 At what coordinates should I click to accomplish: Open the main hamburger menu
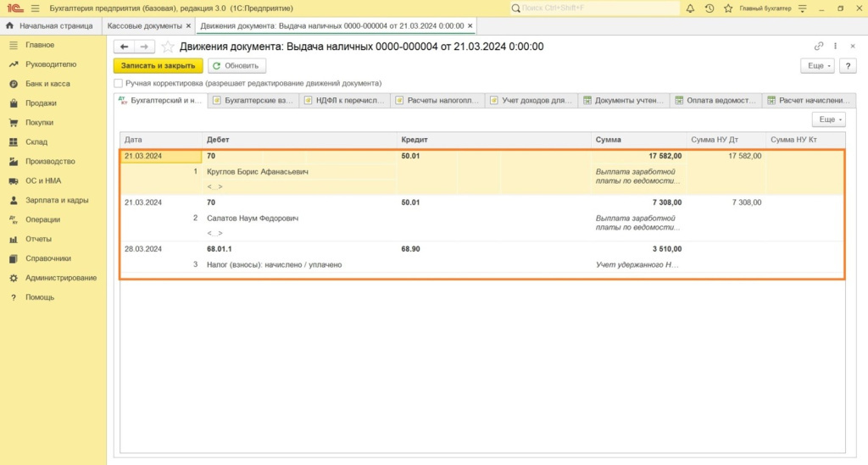click(x=35, y=8)
